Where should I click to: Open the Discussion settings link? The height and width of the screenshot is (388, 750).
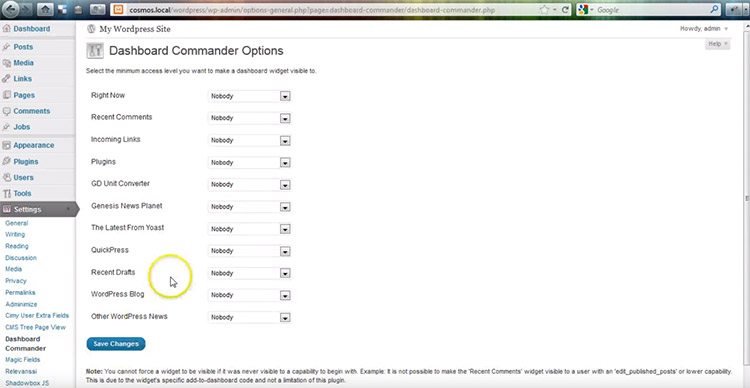pos(21,258)
